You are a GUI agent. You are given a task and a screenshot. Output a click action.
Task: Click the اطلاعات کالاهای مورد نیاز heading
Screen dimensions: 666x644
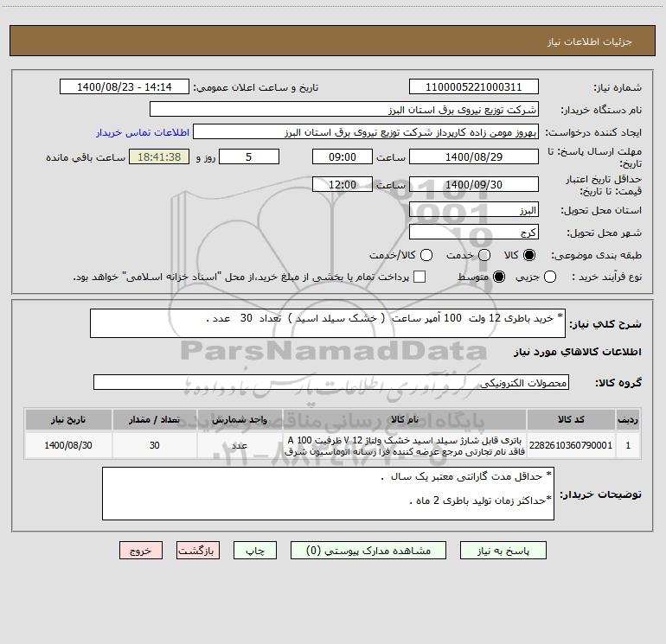[577, 352]
